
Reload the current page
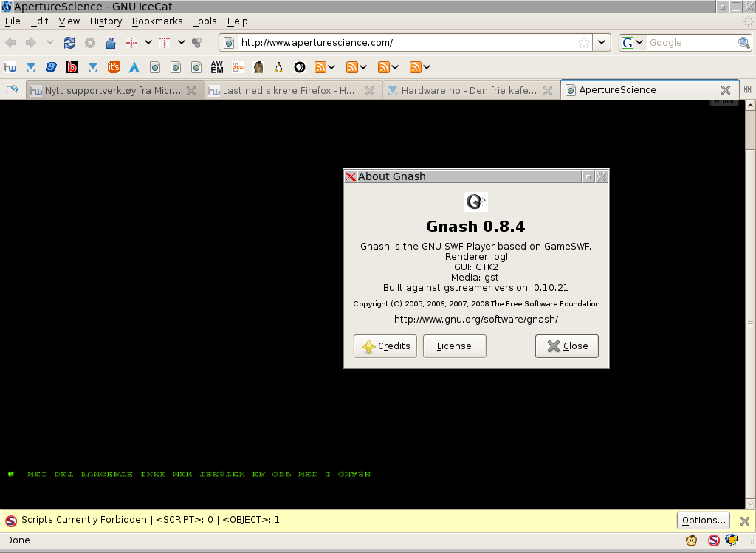69,42
